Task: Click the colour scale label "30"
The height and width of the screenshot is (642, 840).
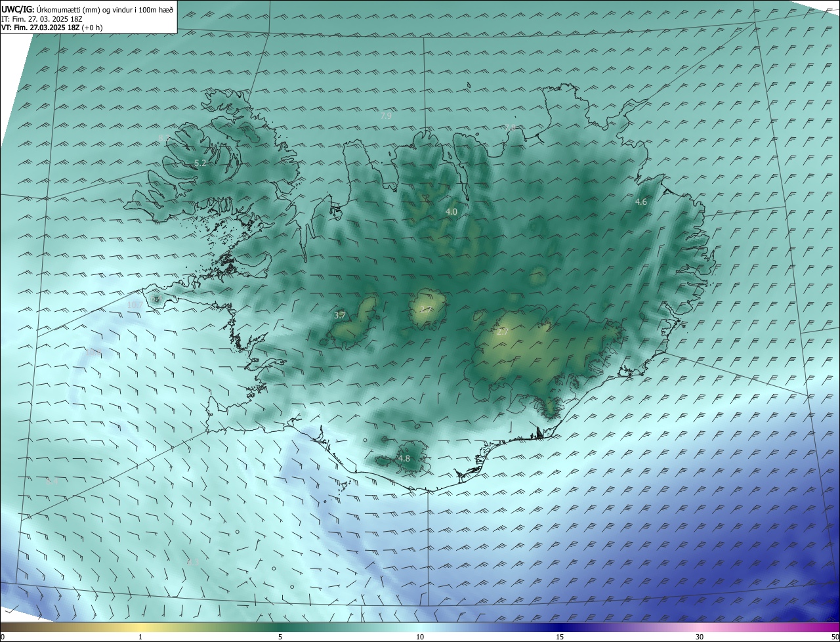Action: click(x=700, y=637)
